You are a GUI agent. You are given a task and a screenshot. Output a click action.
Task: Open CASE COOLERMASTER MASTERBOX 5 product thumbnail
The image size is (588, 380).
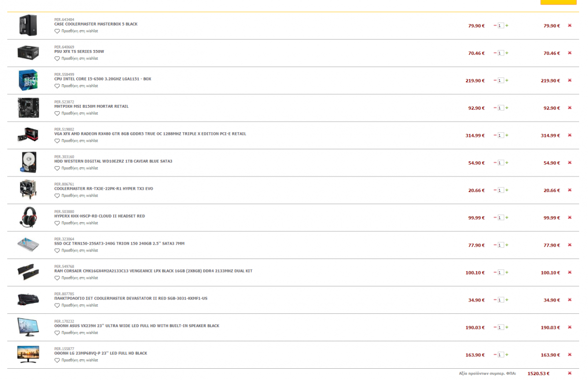(x=28, y=25)
